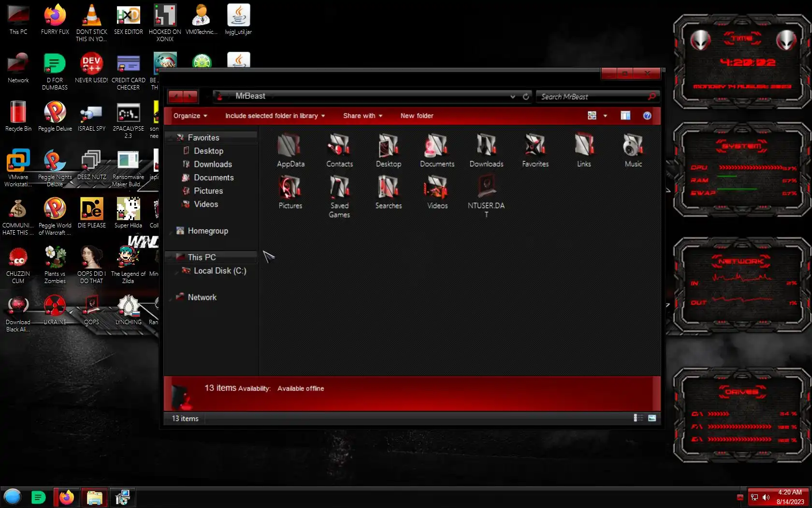Open the Saved Games folder
This screenshot has height=508, width=812.
[339, 196]
